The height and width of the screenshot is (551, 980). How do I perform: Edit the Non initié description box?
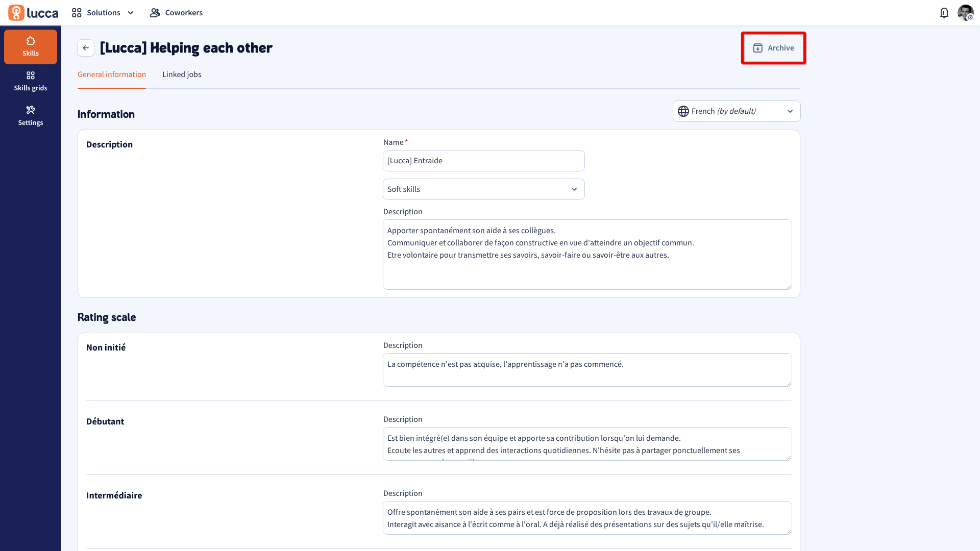[587, 370]
